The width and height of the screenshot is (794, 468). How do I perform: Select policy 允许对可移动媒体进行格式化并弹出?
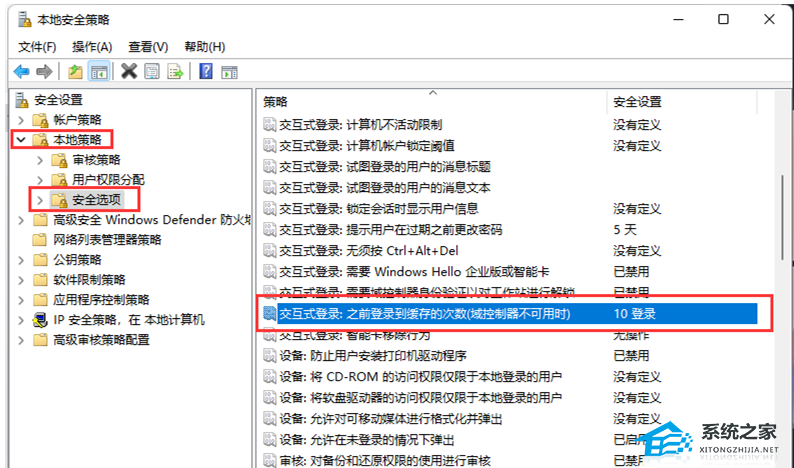390,419
